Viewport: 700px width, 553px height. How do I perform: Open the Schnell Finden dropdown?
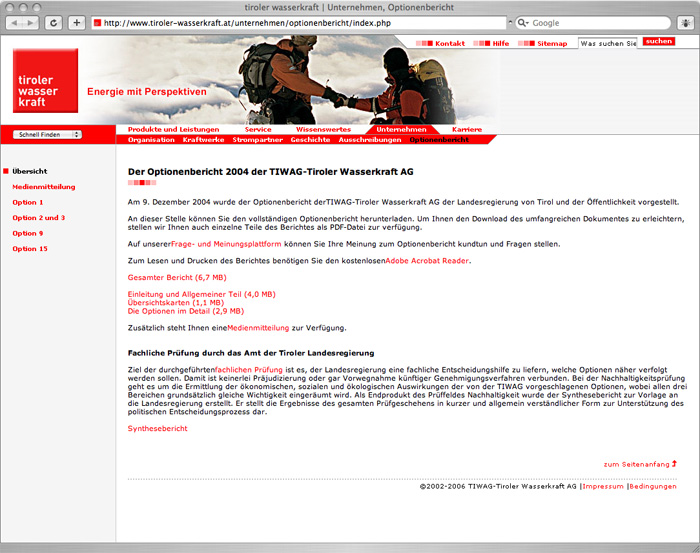47,134
